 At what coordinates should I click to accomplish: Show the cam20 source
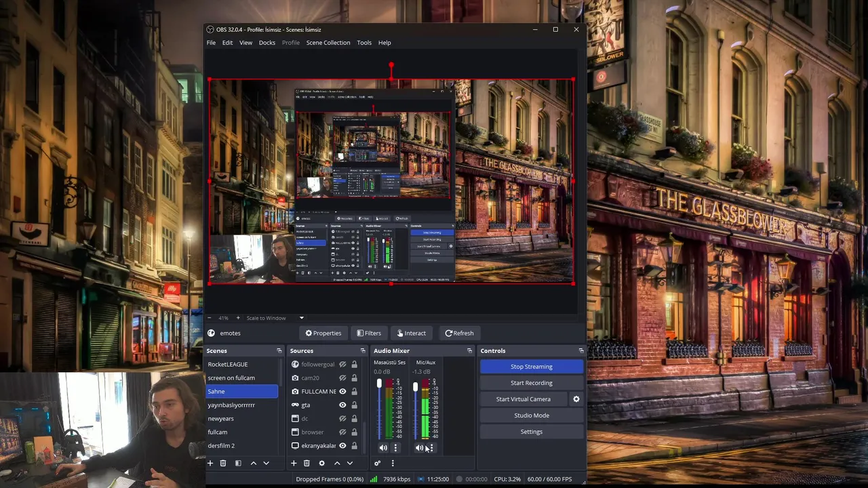pyautogui.click(x=342, y=378)
